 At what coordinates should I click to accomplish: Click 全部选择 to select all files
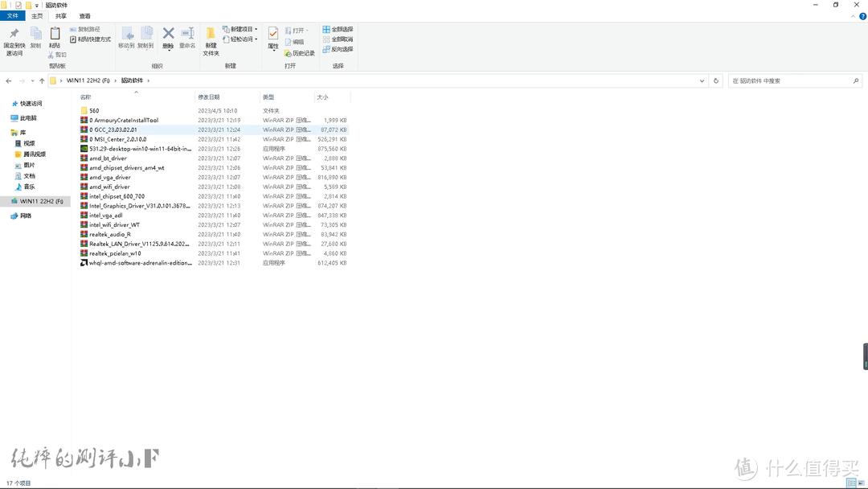pyautogui.click(x=338, y=29)
